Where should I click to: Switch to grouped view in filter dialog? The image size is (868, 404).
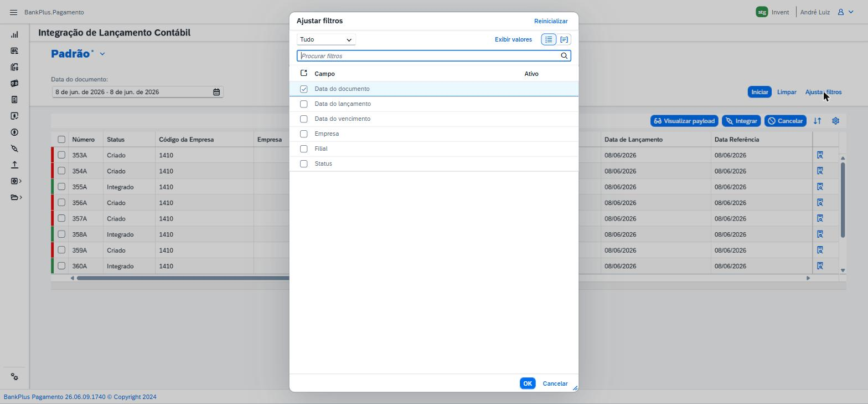pos(564,39)
